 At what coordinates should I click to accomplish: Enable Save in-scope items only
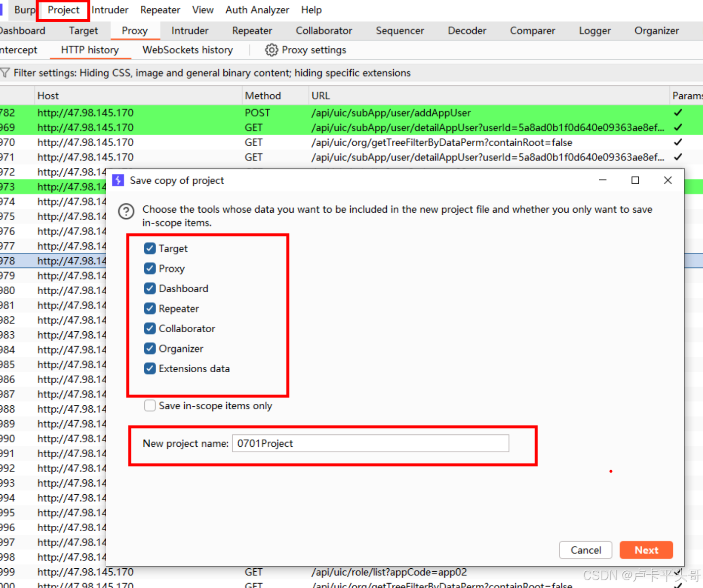coord(150,405)
